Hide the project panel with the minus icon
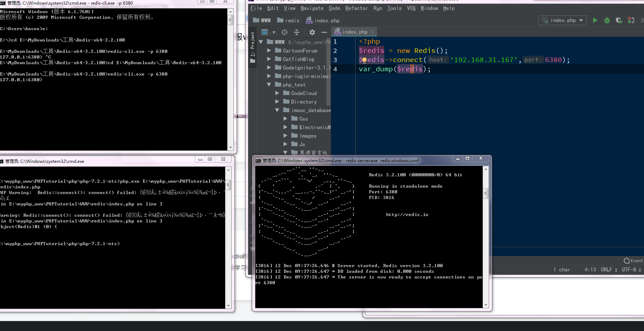 [x=324, y=32]
